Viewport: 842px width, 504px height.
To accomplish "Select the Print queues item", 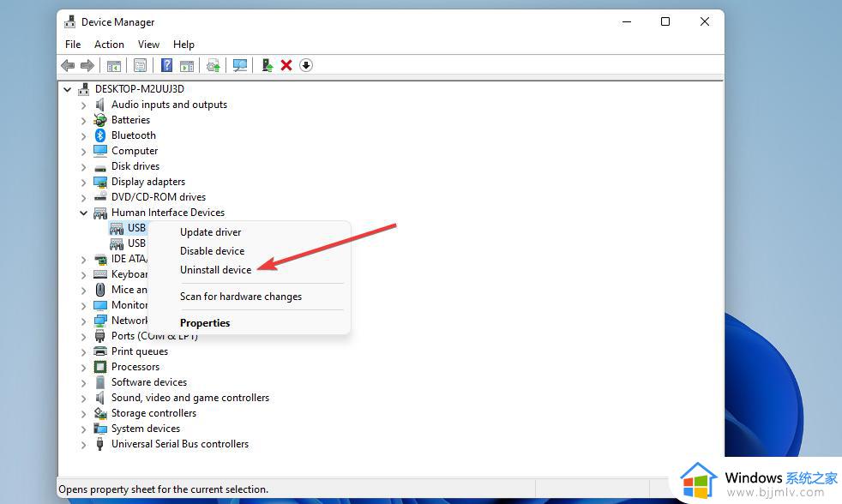I will point(140,351).
